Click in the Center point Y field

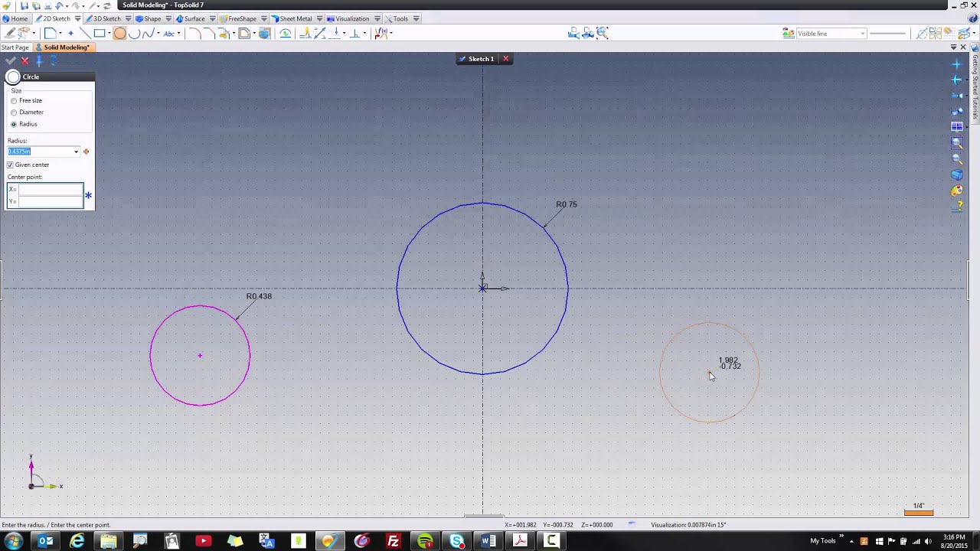51,201
